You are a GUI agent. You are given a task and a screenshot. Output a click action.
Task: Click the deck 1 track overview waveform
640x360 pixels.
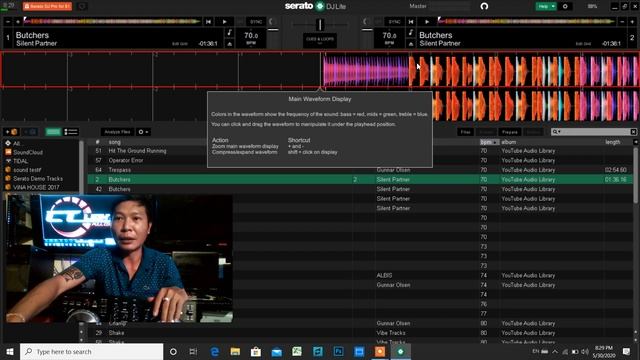point(112,21)
